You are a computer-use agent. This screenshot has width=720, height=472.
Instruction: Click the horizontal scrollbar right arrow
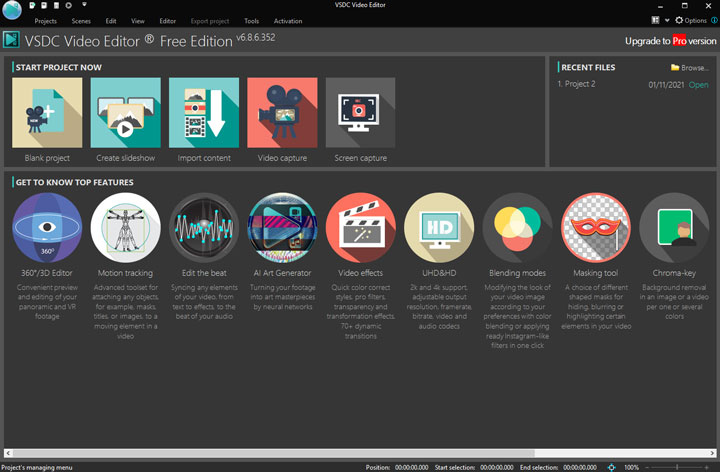(712, 453)
